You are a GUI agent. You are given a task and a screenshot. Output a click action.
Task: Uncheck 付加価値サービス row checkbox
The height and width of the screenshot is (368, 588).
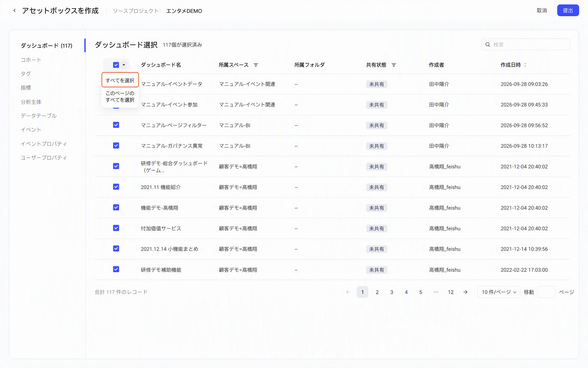116,228
